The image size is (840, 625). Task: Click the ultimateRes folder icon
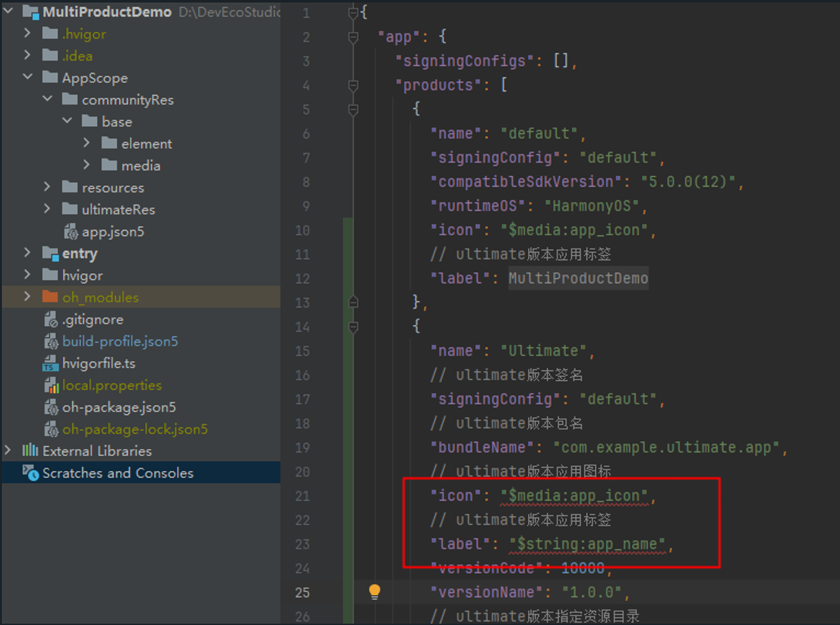click(70, 209)
